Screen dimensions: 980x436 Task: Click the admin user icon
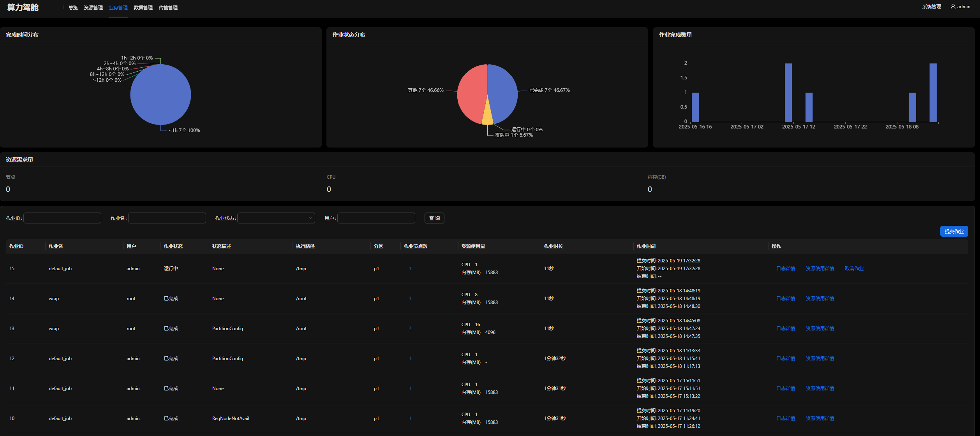pos(953,7)
